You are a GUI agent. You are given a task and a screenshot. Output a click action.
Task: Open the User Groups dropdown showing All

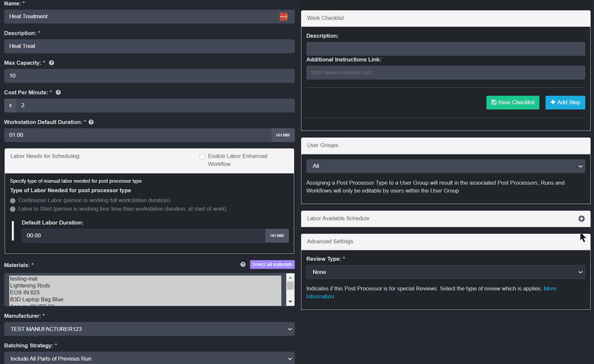tap(447, 166)
